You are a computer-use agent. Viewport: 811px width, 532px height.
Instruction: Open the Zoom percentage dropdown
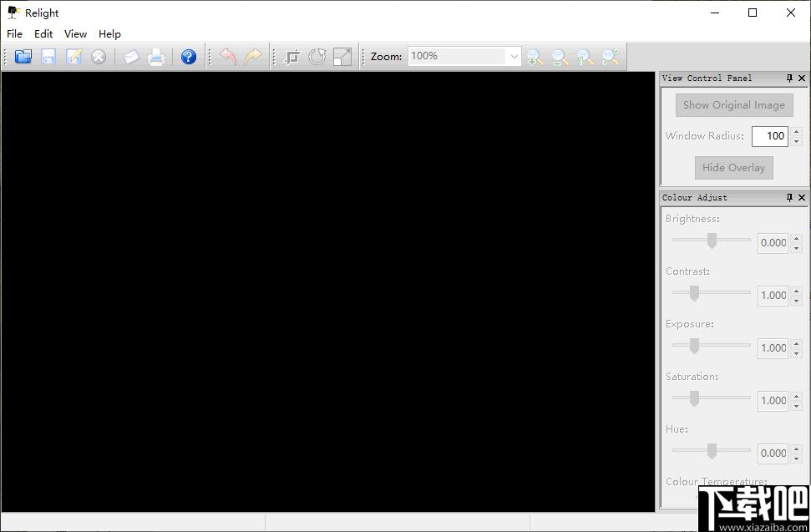(514, 56)
